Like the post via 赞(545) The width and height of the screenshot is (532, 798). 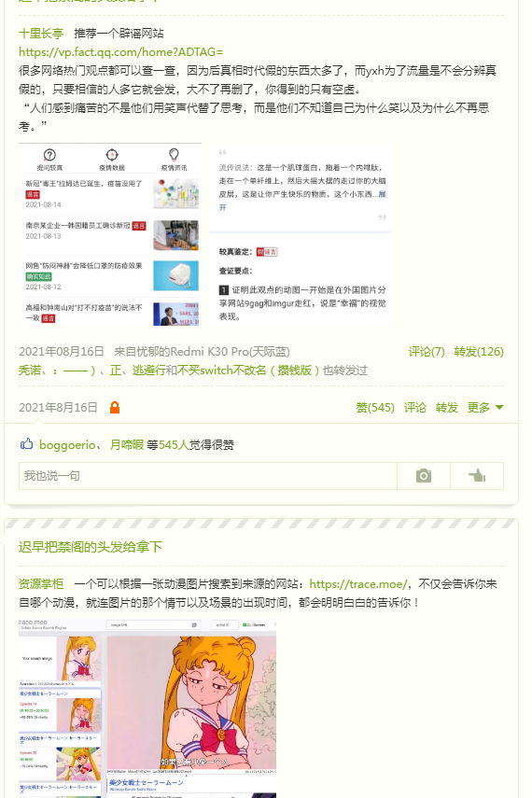point(375,407)
